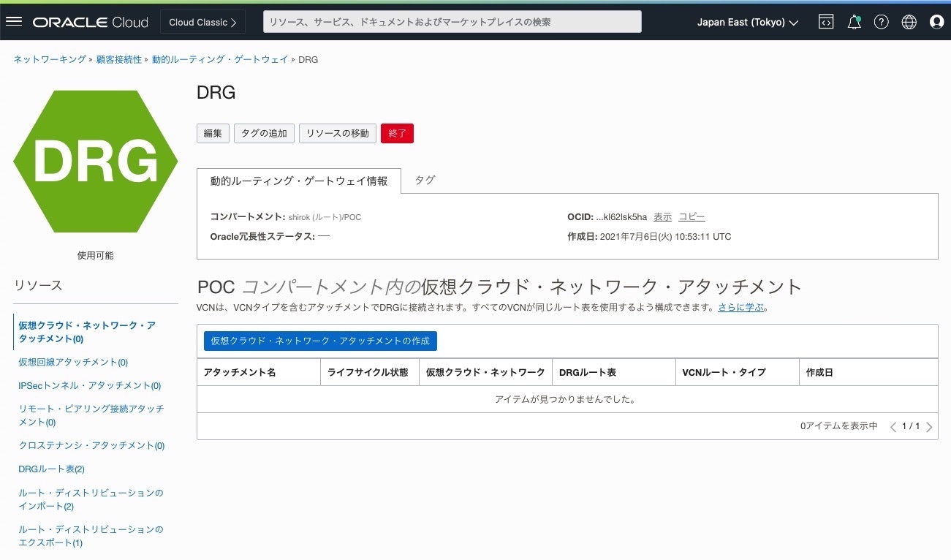The height and width of the screenshot is (560, 951).
Task: Click the 0アイテムを表示中 text
Action: [839, 425]
